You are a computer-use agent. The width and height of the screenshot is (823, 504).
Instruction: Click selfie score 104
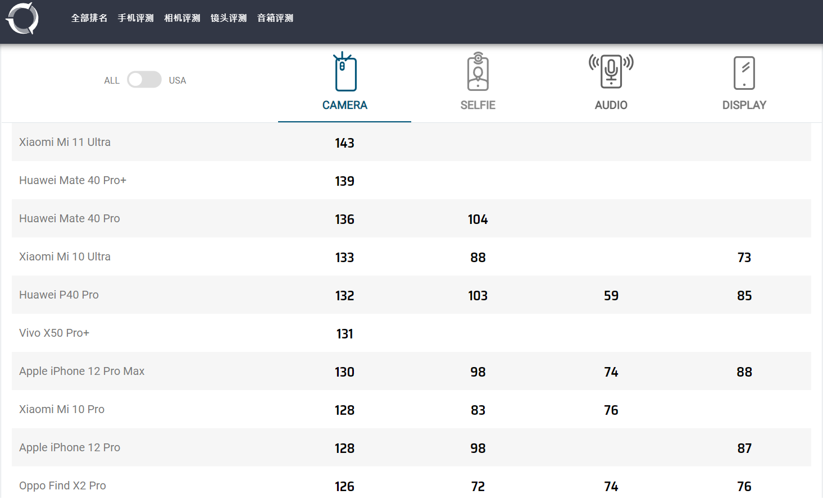coord(478,219)
